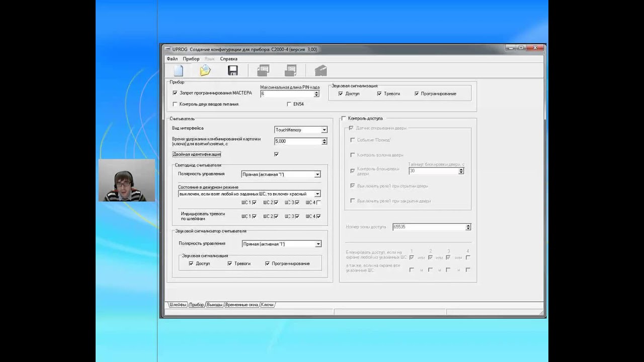
Task: Click spinner arrows of 5,000 hold time field
Action: [x=325, y=141]
